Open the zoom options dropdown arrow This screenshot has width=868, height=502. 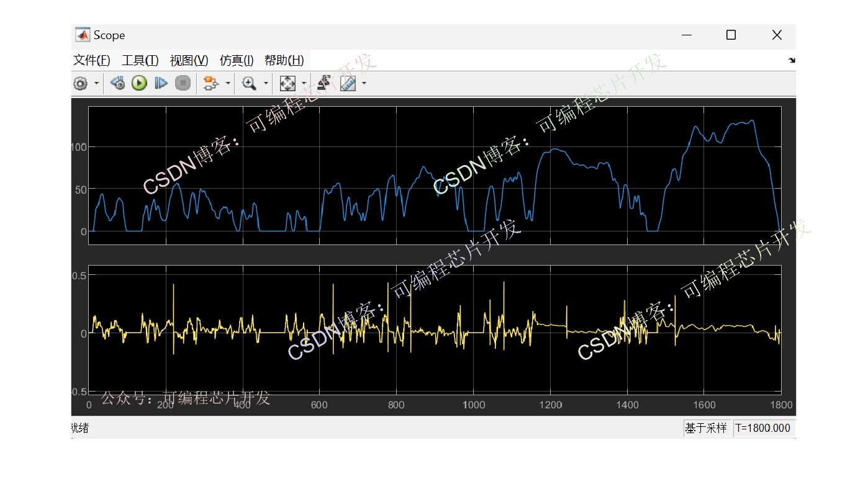click(266, 83)
